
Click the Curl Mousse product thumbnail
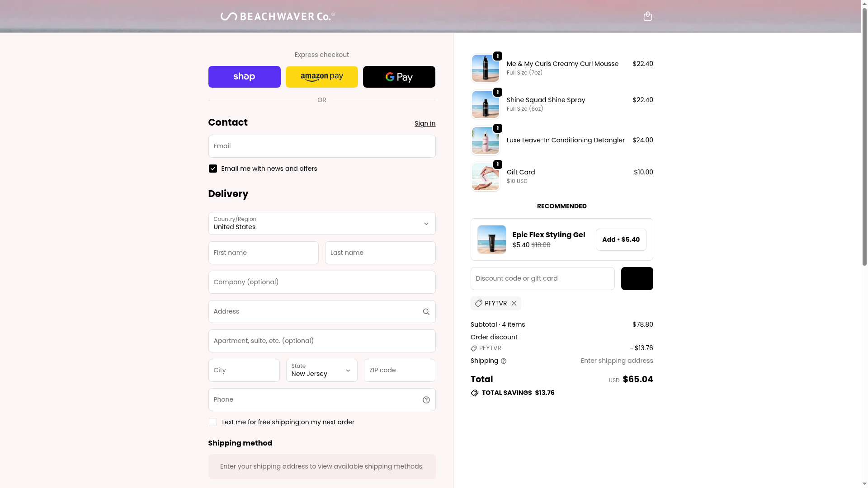point(485,69)
